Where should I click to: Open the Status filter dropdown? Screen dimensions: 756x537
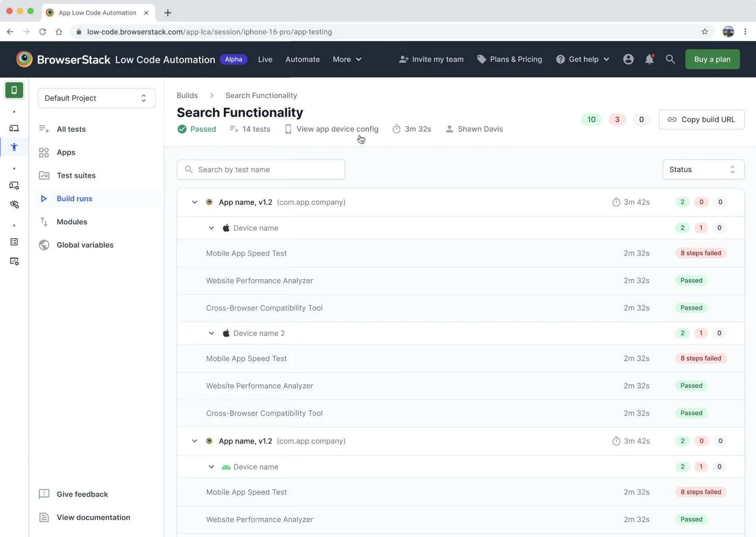pyautogui.click(x=702, y=169)
